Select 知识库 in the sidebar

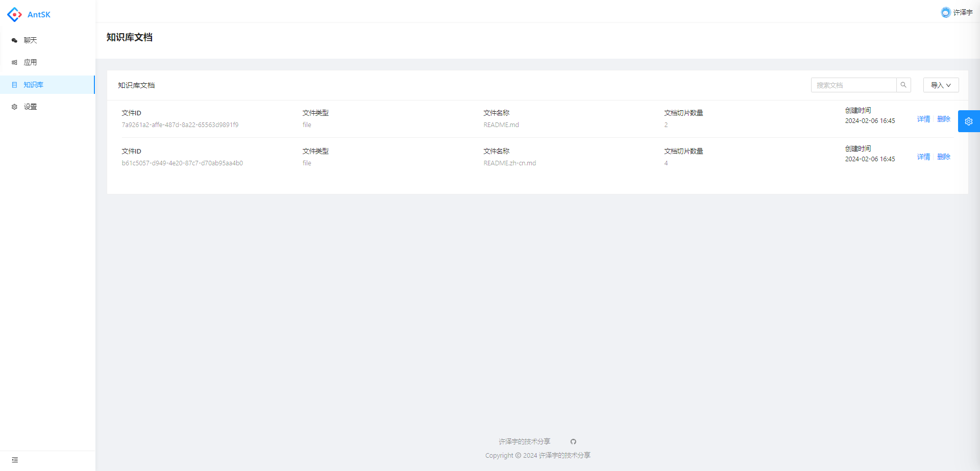pos(33,85)
